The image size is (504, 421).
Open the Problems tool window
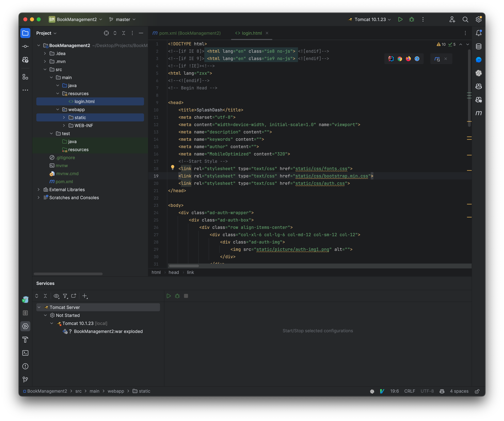point(25,366)
